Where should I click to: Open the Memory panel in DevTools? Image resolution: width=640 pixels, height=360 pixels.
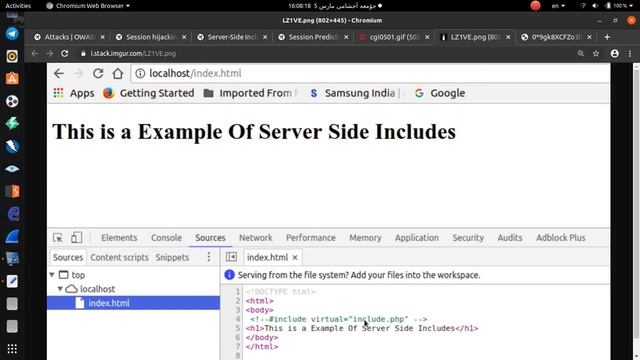(365, 238)
